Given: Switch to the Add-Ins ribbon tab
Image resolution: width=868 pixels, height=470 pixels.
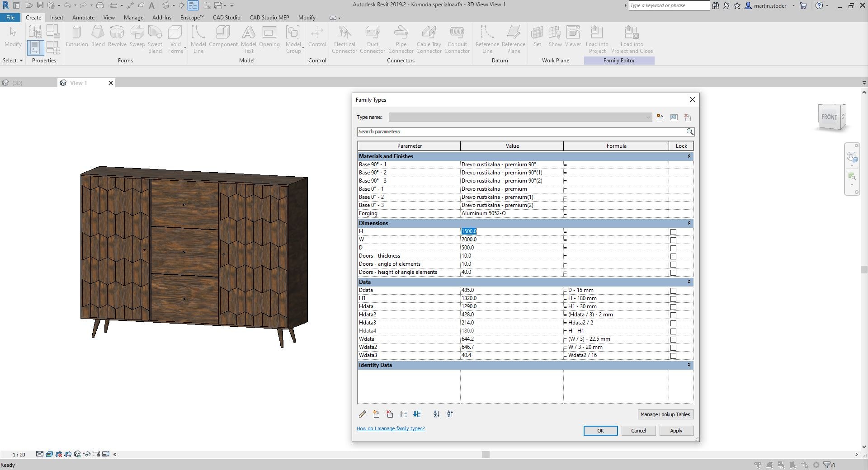Looking at the screenshot, I should 162,18.
